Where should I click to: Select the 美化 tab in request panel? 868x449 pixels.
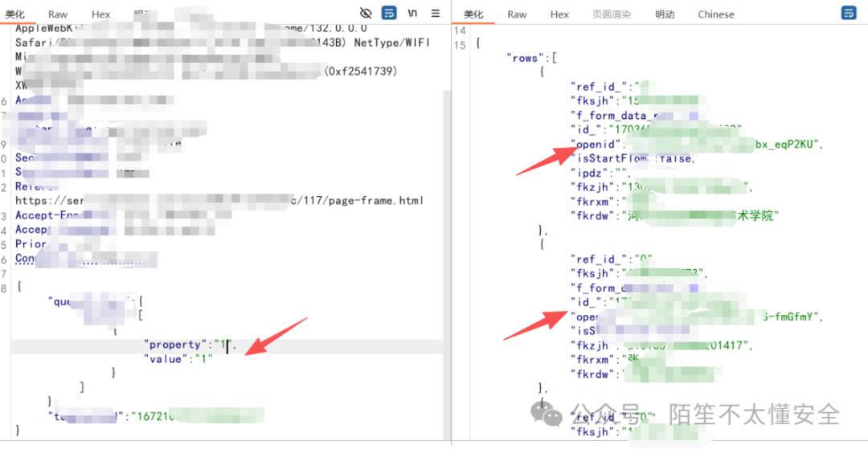coord(15,14)
